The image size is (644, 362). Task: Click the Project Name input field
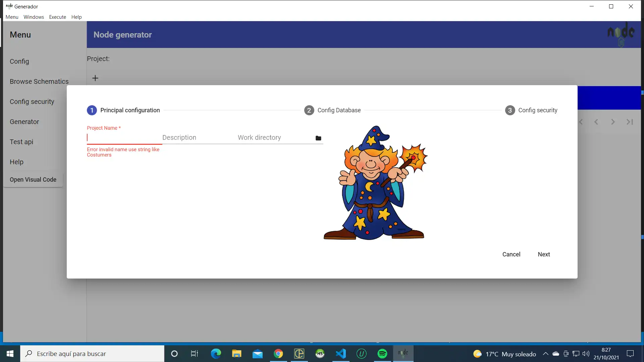tap(124, 138)
